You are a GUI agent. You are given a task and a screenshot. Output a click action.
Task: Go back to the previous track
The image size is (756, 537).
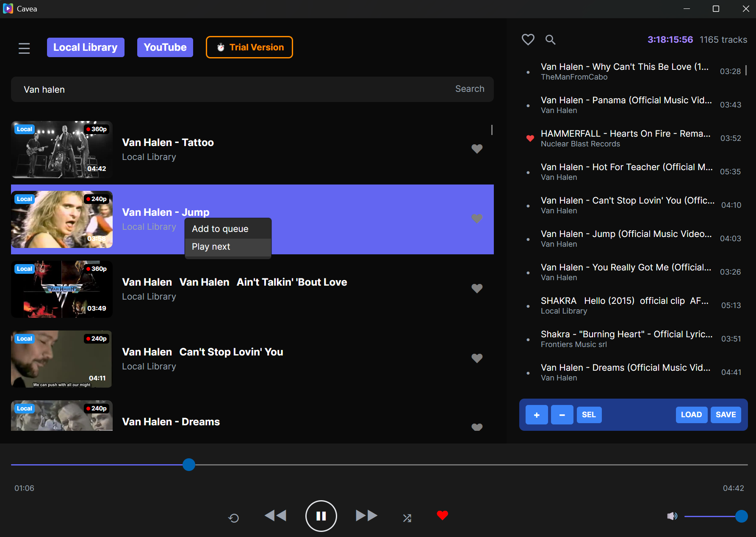[x=275, y=516]
